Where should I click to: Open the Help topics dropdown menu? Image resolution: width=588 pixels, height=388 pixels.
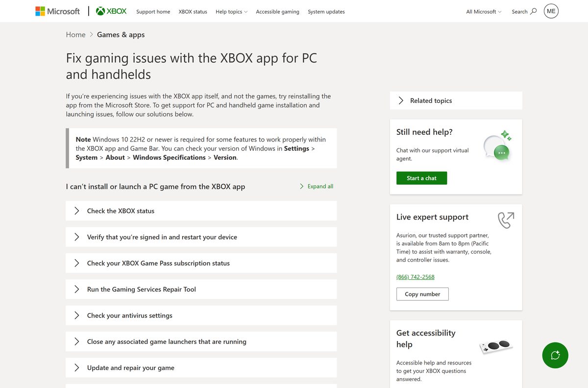[x=231, y=12]
